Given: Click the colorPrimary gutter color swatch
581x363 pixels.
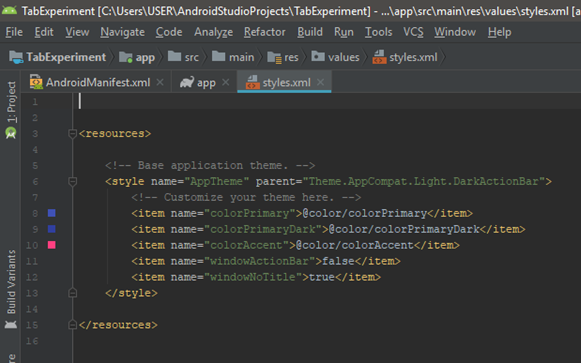Looking at the screenshot, I should [52, 213].
